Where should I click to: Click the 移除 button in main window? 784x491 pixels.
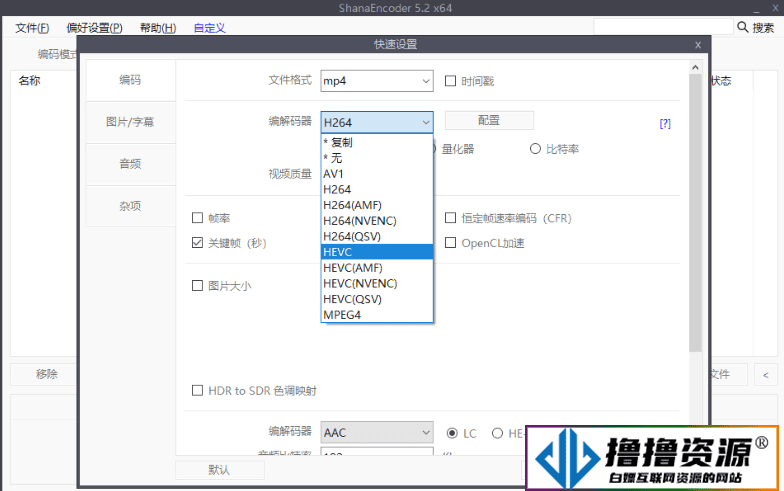click(x=46, y=374)
